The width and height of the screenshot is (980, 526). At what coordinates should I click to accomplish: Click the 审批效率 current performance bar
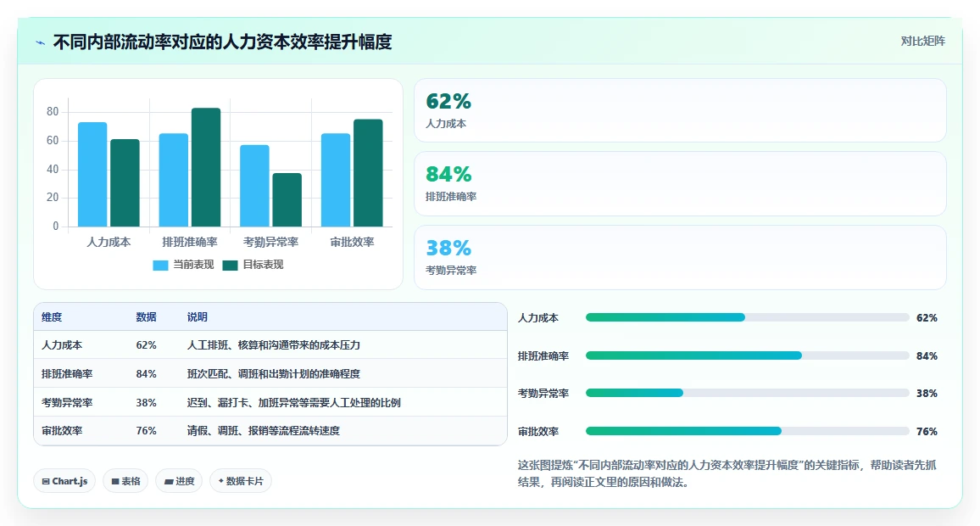[x=336, y=180]
